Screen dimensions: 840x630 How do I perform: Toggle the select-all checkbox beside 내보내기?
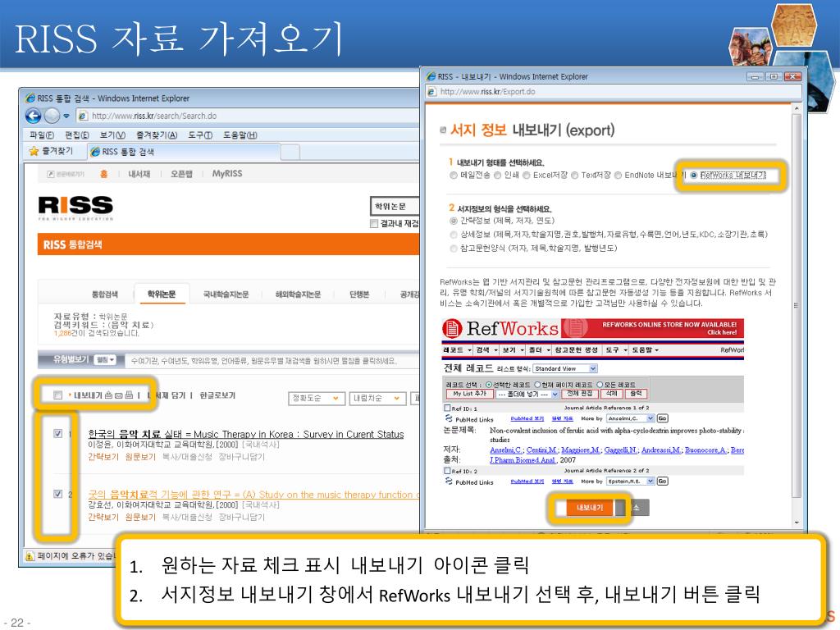pyautogui.click(x=58, y=395)
